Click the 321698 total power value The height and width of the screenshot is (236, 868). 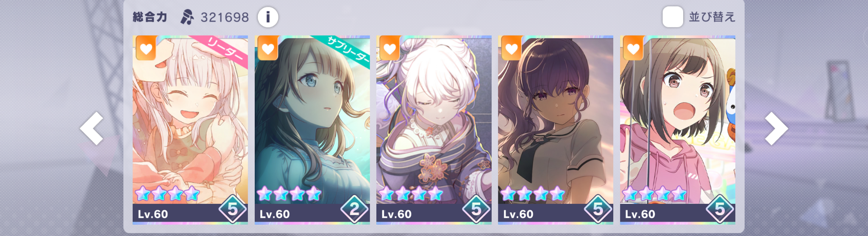click(x=225, y=17)
